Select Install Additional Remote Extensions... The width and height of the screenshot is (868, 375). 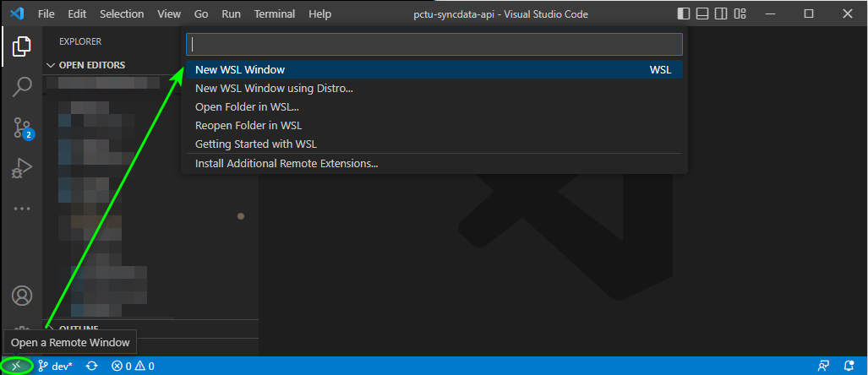[x=434, y=164]
